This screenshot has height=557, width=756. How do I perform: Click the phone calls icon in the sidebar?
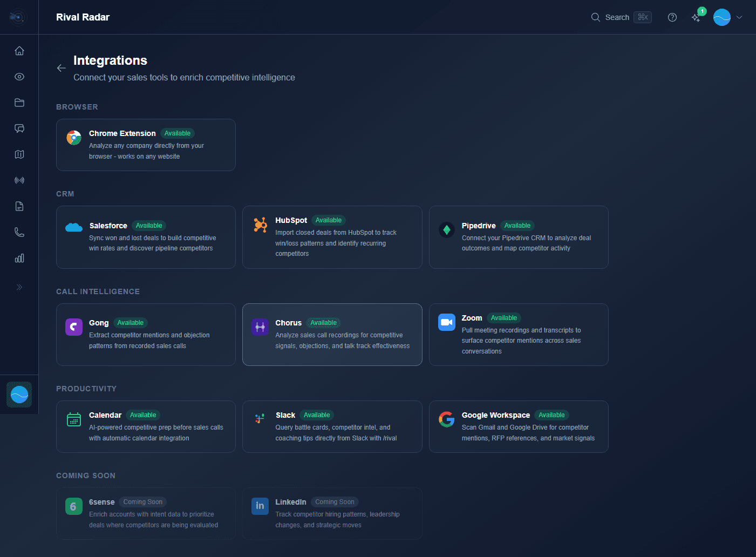pos(19,232)
